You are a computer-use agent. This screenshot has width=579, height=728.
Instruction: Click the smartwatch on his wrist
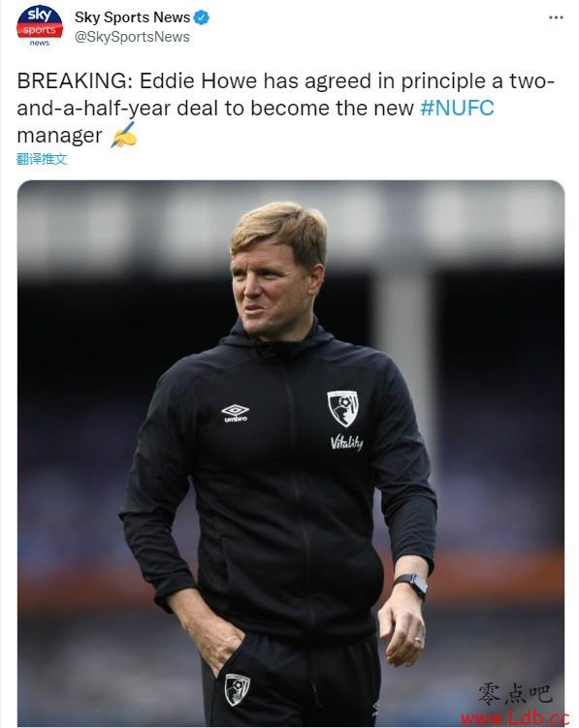click(x=412, y=585)
